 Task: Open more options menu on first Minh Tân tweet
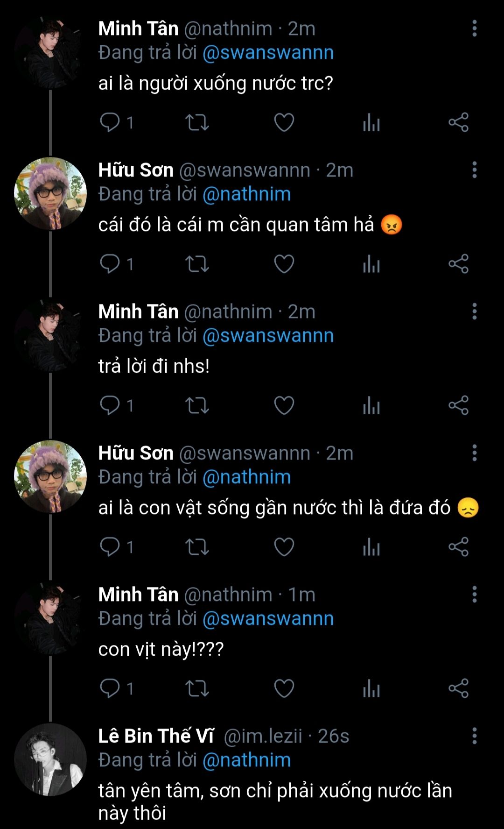pos(474,28)
